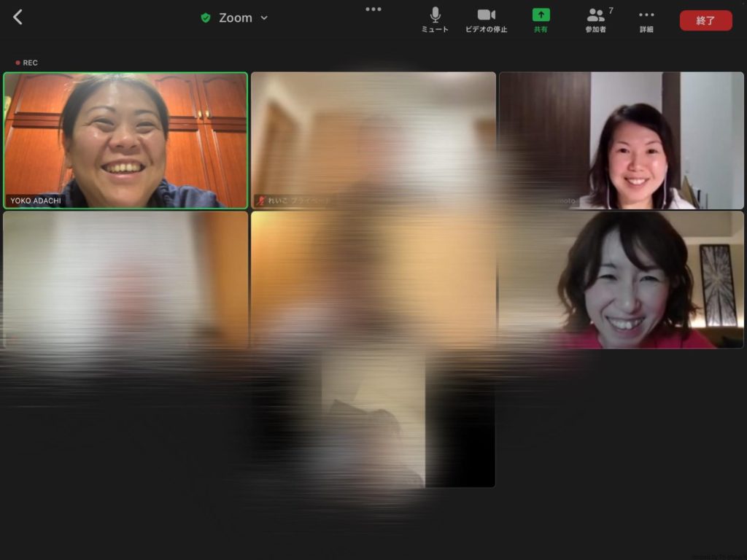Select the video tile with pink-shirted participant
The height and width of the screenshot is (560, 747).
(x=621, y=280)
